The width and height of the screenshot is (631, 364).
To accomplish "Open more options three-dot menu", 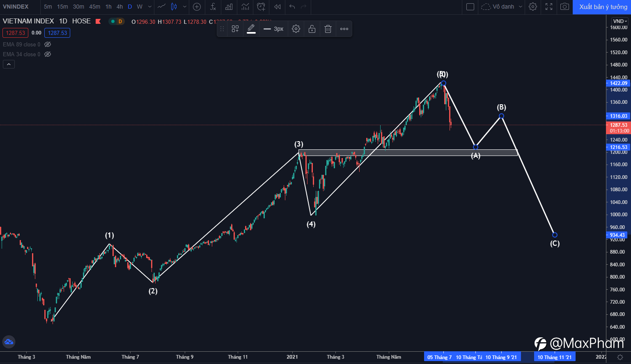I will (344, 29).
